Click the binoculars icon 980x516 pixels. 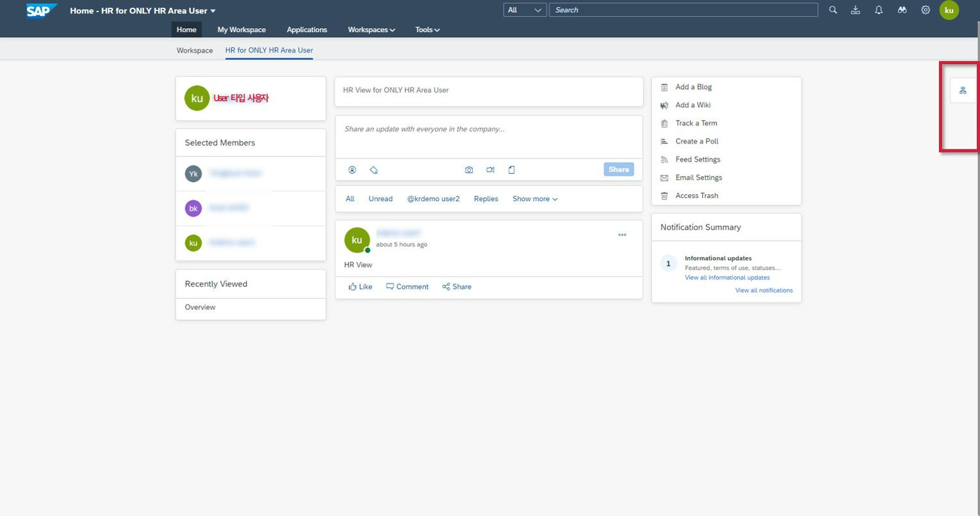pos(902,10)
